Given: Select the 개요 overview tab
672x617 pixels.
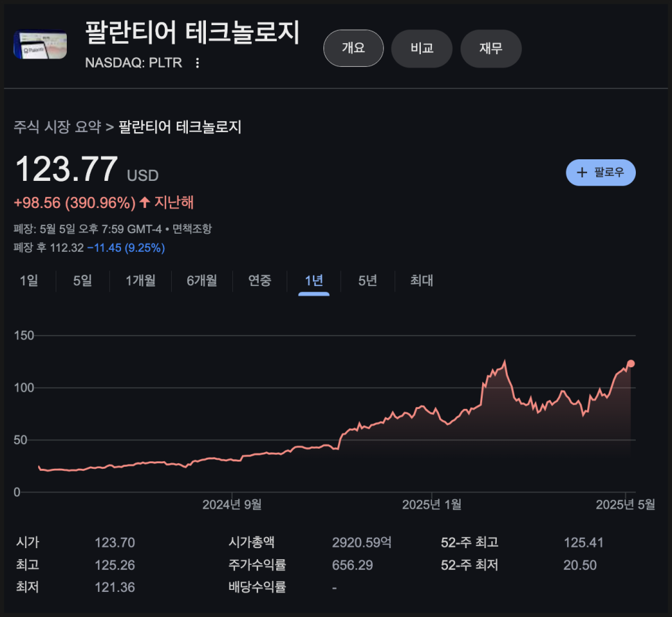Looking at the screenshot, I should tap(353, 48).
